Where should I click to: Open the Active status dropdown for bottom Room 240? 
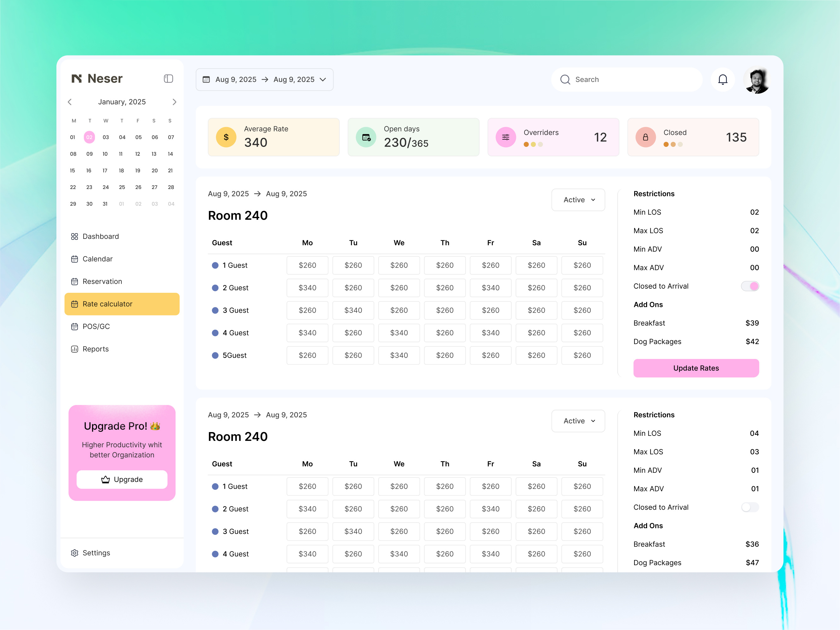click(578, 421)
